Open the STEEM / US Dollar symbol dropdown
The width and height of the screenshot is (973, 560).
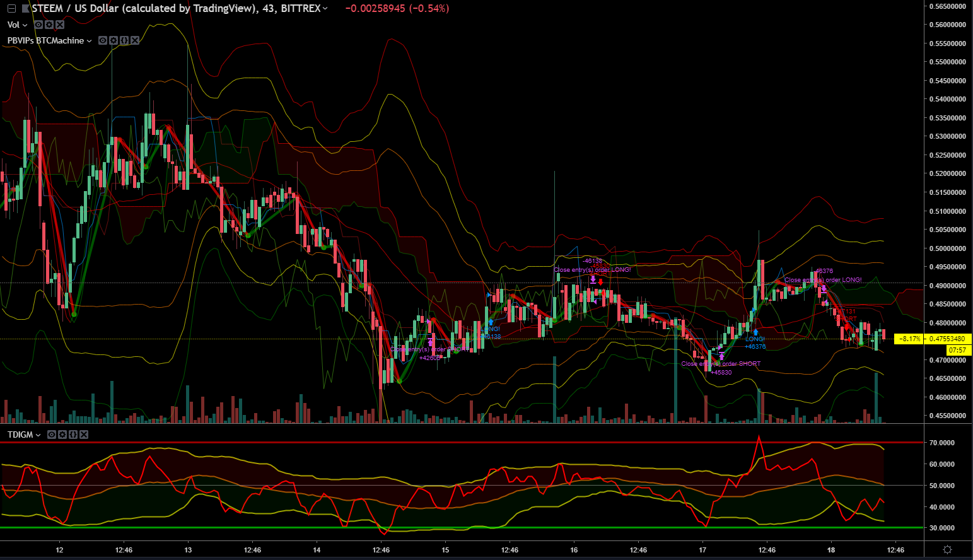(x=325, y=9)
